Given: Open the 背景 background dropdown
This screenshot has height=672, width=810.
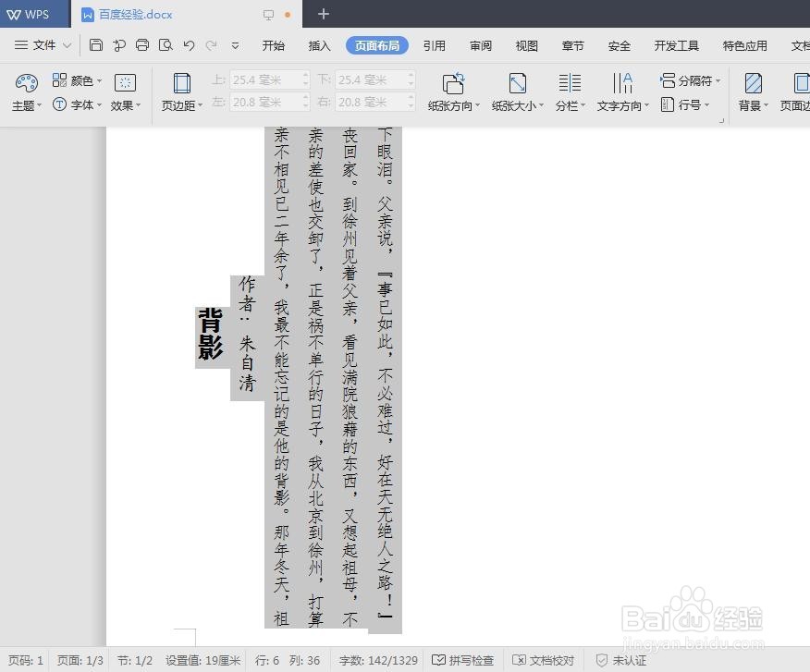Looking at the screenshot, I should 754,92.
